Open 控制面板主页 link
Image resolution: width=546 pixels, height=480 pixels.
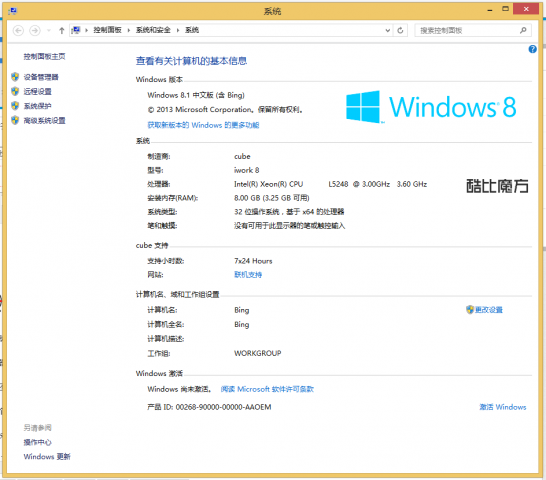tap(44, 56)
